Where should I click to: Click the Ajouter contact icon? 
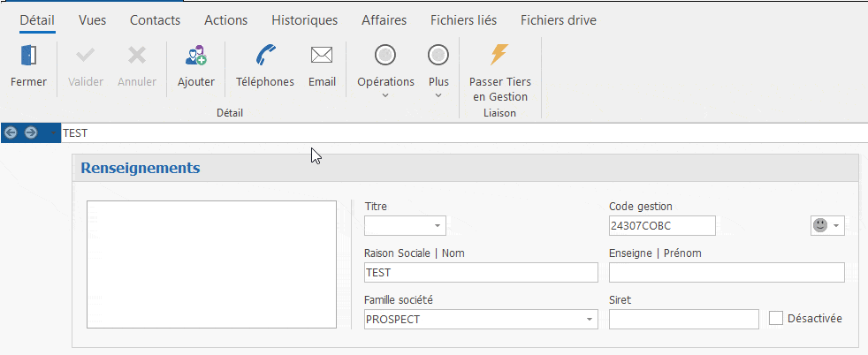click(195, 56)
